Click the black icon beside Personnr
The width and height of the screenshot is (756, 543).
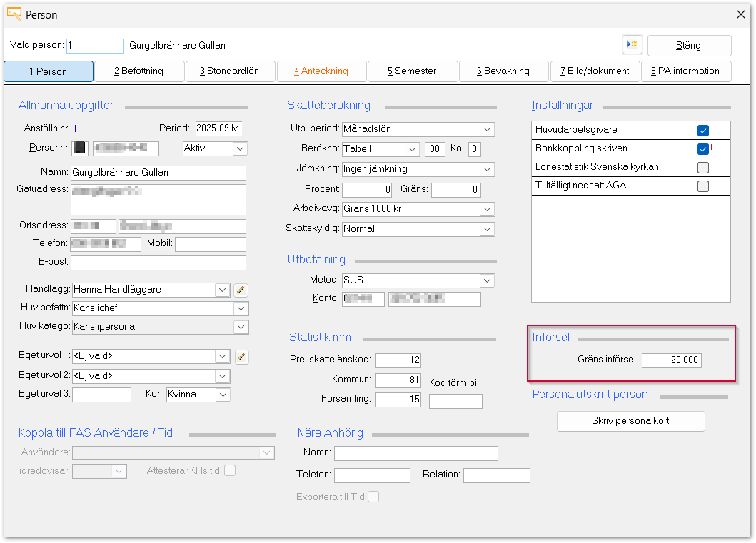[x=81, y=148]
